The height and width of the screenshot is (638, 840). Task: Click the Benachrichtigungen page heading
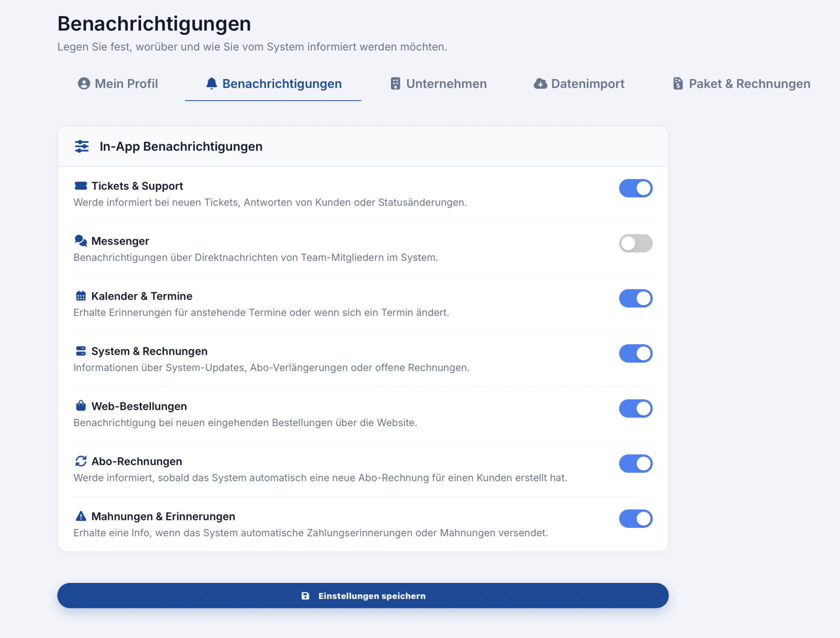tap(154, 24)
